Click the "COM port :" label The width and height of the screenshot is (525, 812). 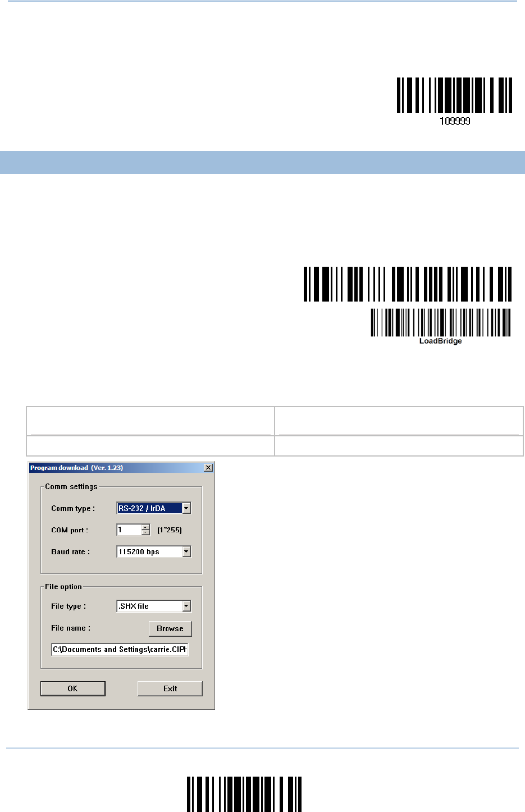click(70, 530)
